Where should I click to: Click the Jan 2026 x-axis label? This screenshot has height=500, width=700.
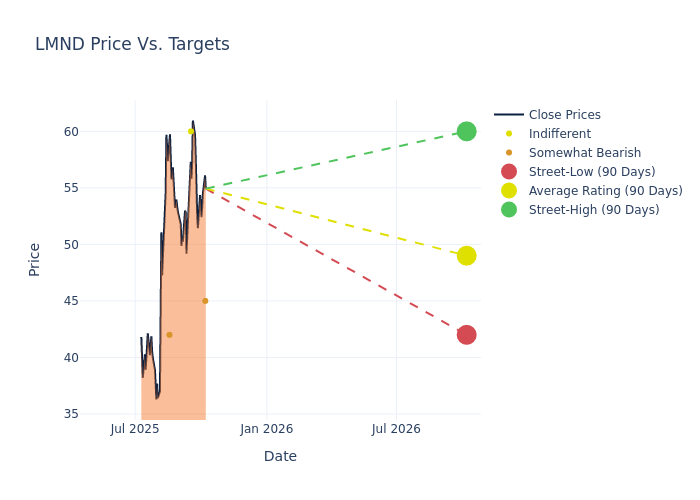[266, 429]
